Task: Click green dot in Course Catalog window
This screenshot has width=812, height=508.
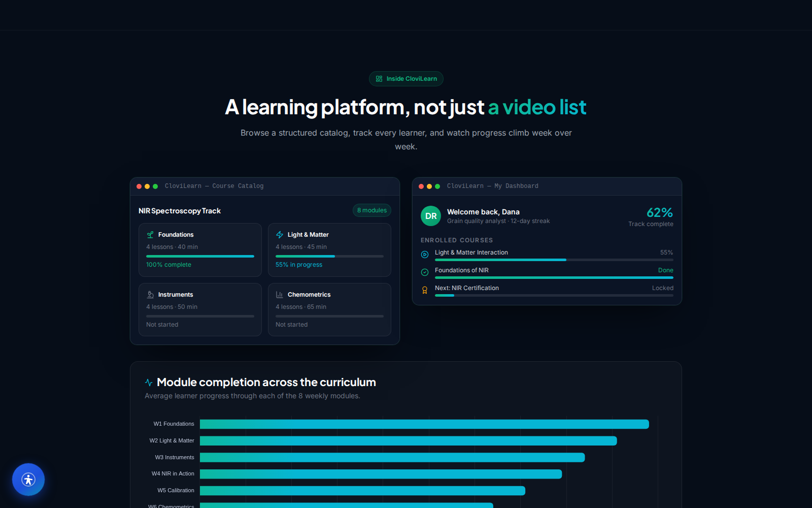Action: pos(155,186)
